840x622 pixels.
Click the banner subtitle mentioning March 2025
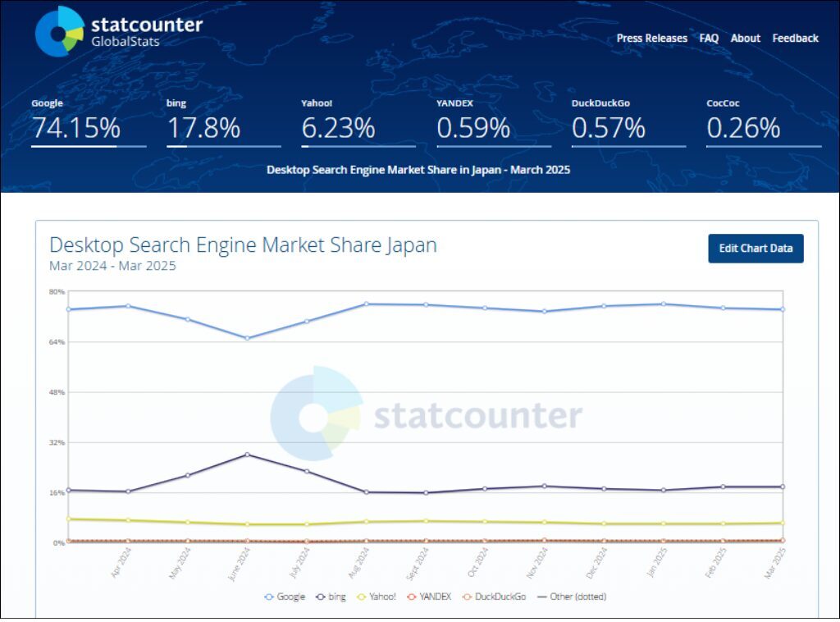click(418, 170)
